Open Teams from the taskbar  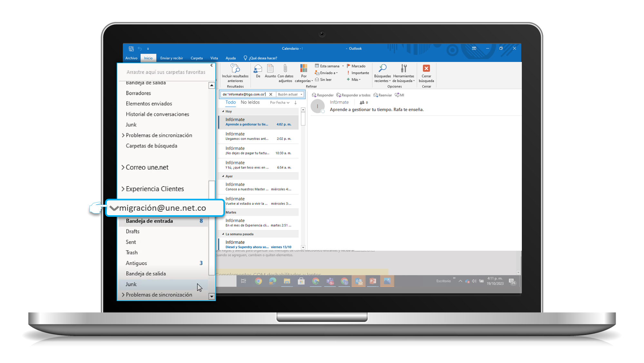(330, 281)
